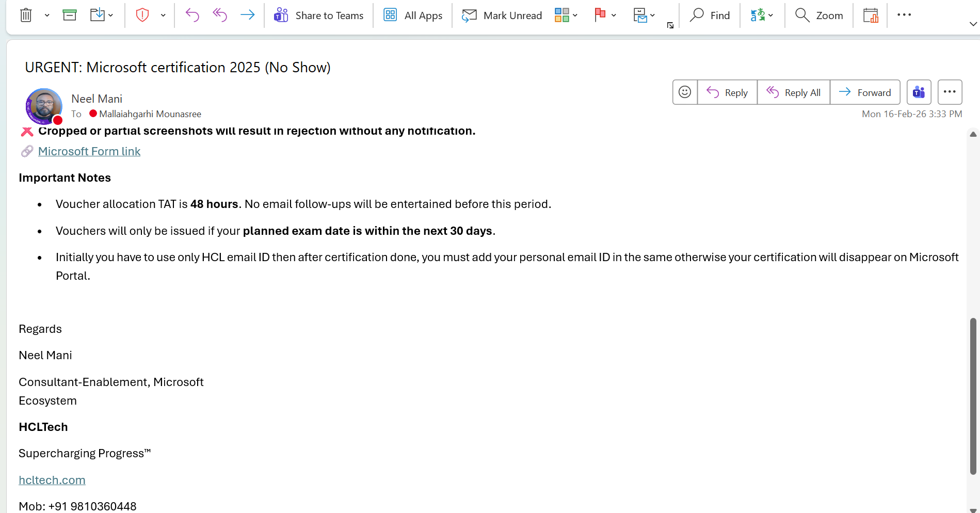Click sender name Neel Mani
This screenshot has height=513, width=980.
[x=97, y=99]
